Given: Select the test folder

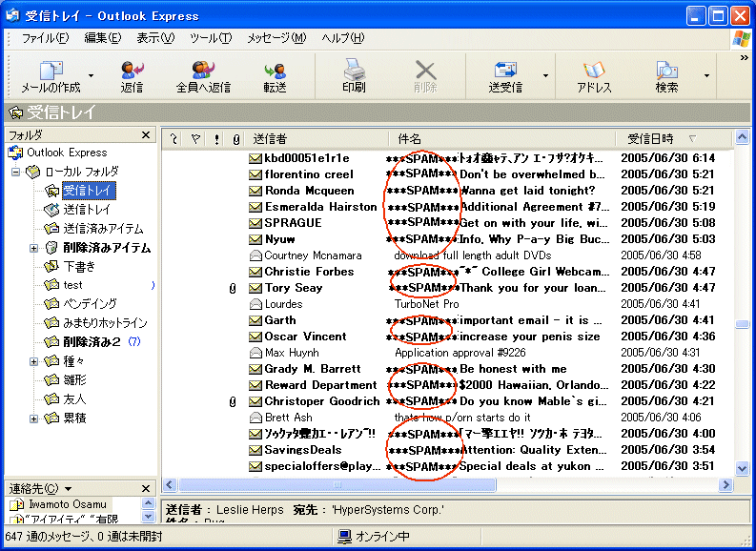Looking at the screenshot, I should (72, 285).
